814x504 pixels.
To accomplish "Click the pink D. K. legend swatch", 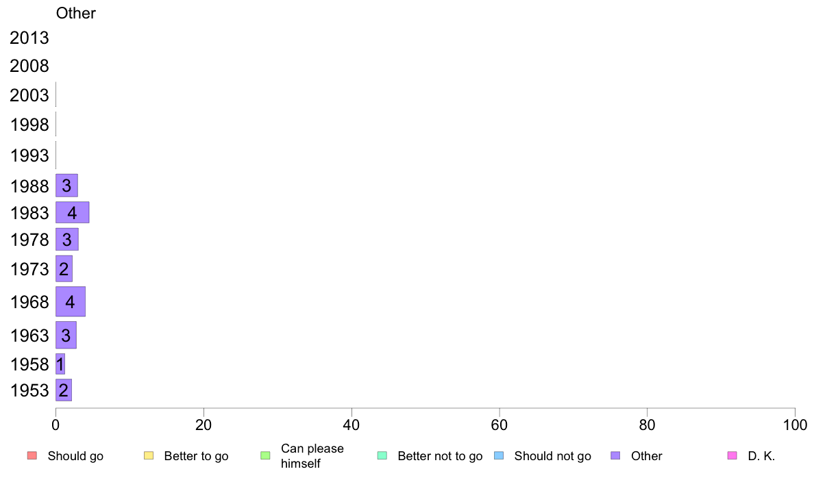I will (x=732, y=456).
